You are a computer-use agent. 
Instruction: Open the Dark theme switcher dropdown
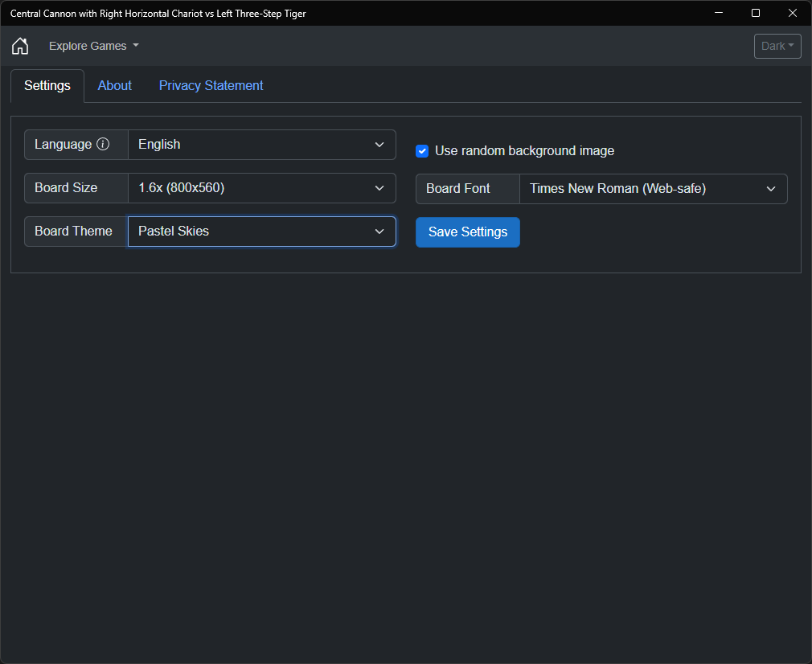coord(777,46)
